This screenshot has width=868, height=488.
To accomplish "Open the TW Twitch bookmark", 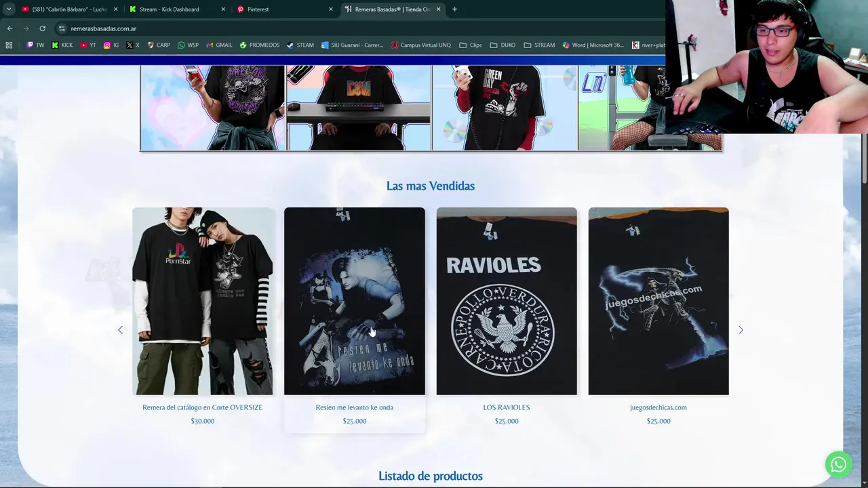I will pyautogui.click(x=35, y=45).
